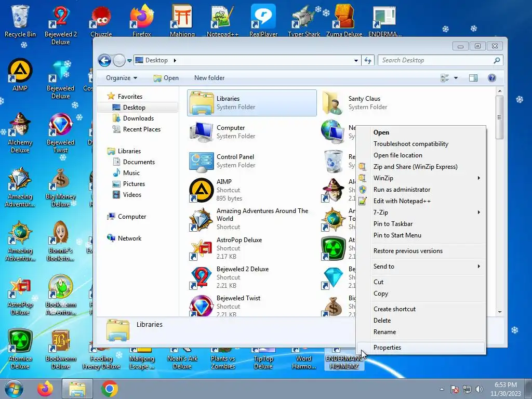The image size is (532, 399).
Task: Expand the Send to submenu
Action: pyautogui.click(x=421, y=267)
